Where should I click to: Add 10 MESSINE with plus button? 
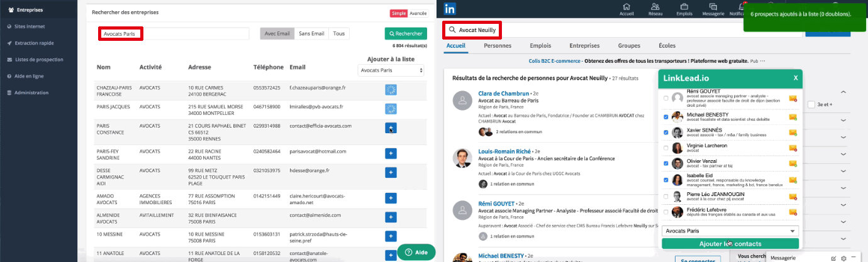391,235
